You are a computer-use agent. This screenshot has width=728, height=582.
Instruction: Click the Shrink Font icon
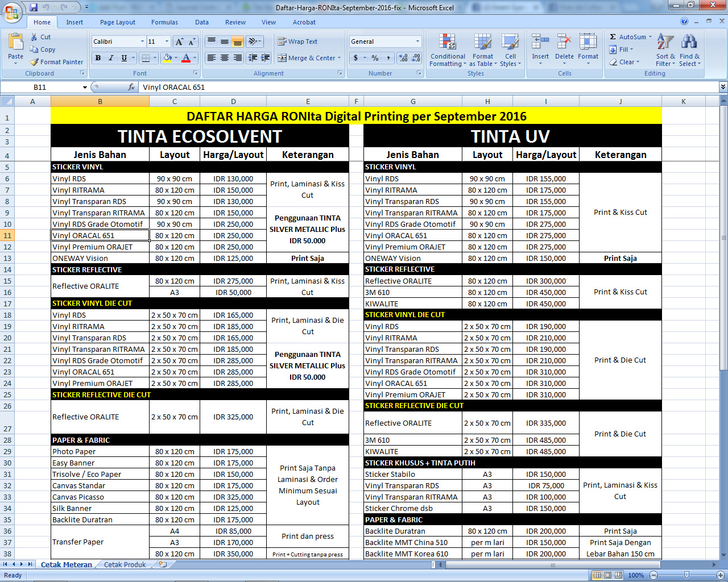click(x=192, y=41)
